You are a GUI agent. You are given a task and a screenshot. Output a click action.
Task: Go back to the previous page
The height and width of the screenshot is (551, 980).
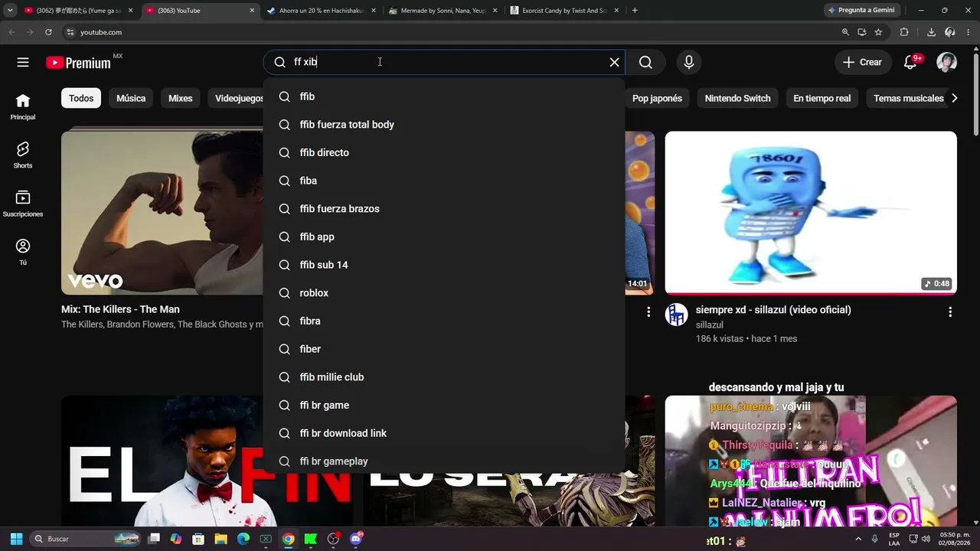[x=11, y=32]
